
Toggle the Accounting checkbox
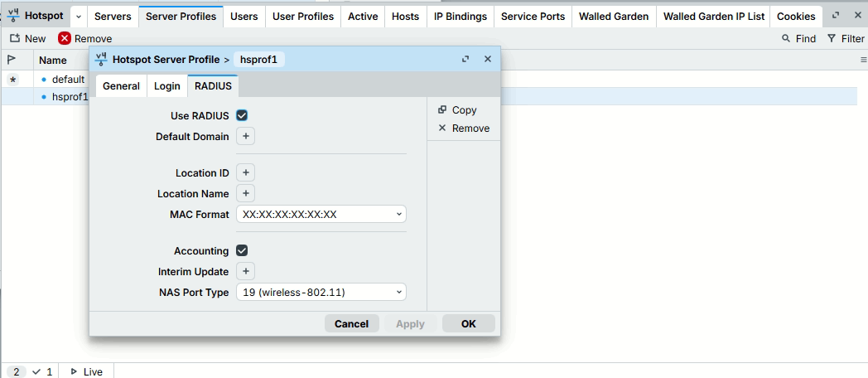(242, 250)
